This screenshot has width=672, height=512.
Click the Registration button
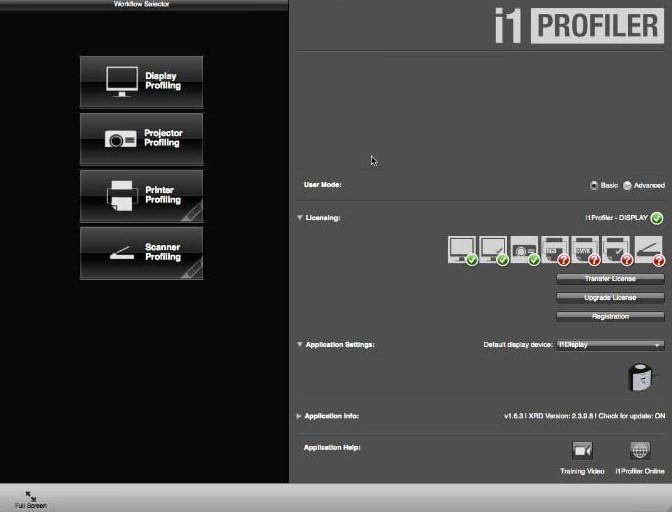click(x=610, y=317)
